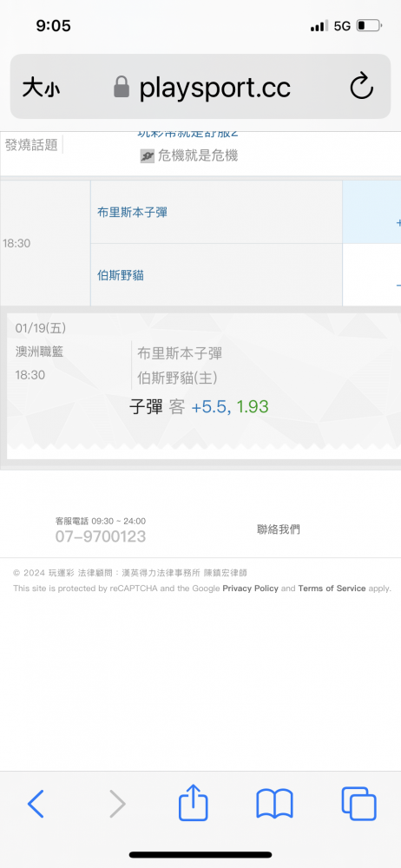The height and width of the screenshot is (868, 401).
Task: Tap the 聯絡我們 contact link
Action: pyautogui.click(x=279, y=529)
